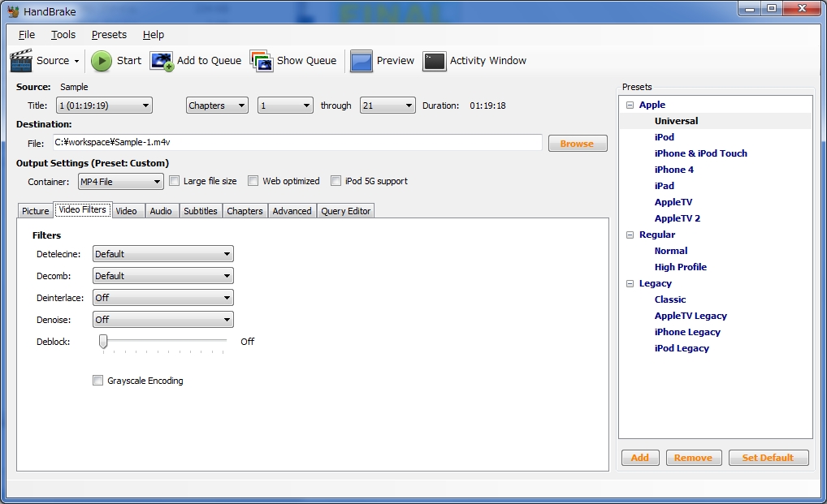This screenshot has width=827, height=504.
Task: Select the iPad preset
Action: click(664, 186)
